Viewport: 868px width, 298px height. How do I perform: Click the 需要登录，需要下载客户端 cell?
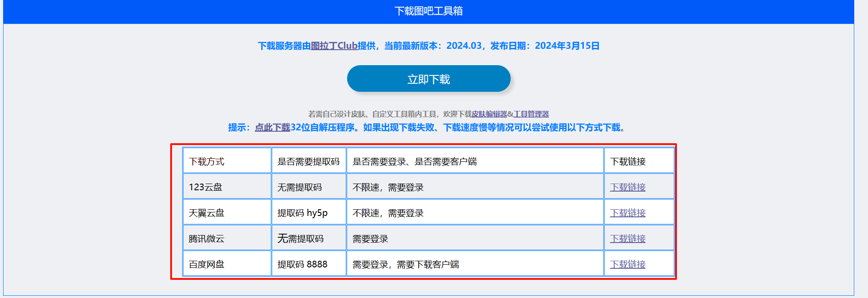(406, 264)
